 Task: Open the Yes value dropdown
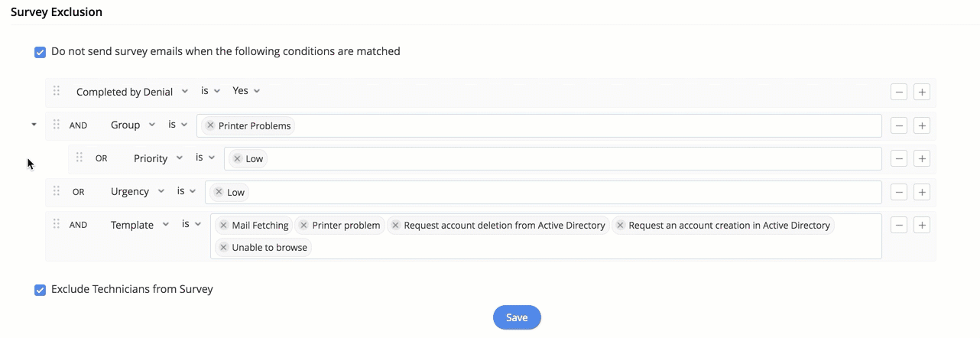click(x=246, y=91)
